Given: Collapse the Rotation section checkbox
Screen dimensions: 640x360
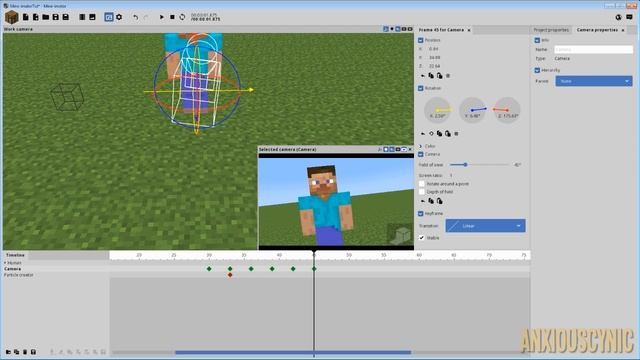Looking at the screenshot, I should pos(421,88).
